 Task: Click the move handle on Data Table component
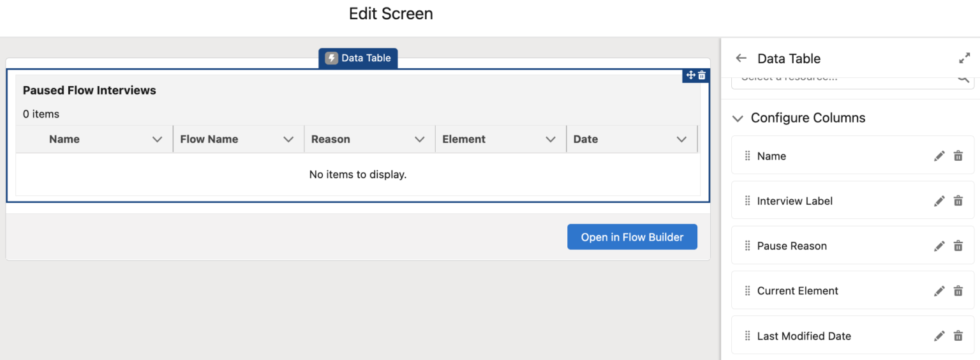click(x=690, y=75)
